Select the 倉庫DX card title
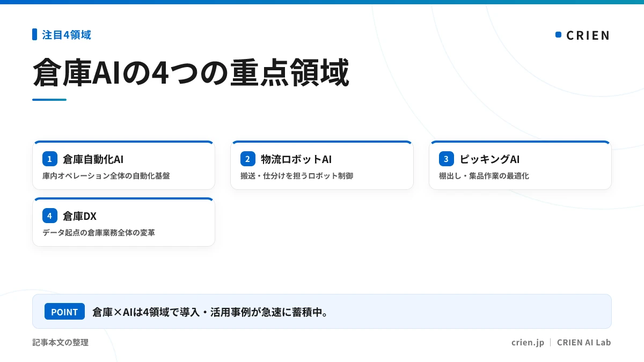 click(79, 216)
